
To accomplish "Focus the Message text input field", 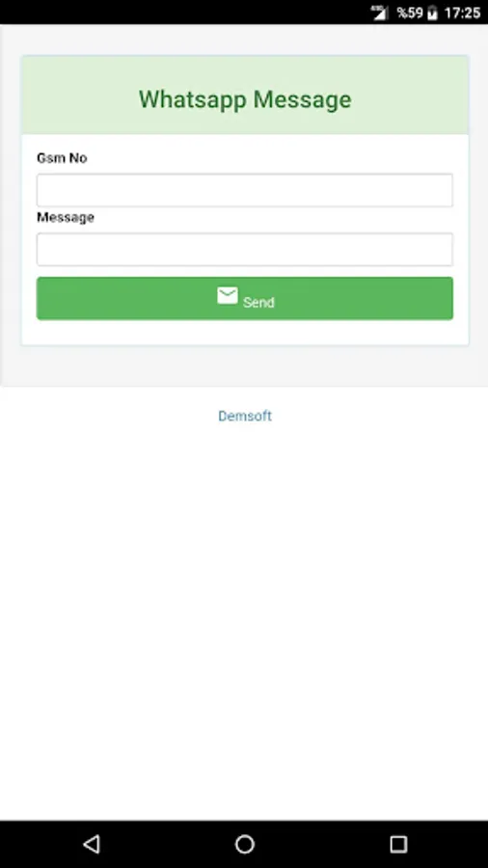I will click(245, 249).
